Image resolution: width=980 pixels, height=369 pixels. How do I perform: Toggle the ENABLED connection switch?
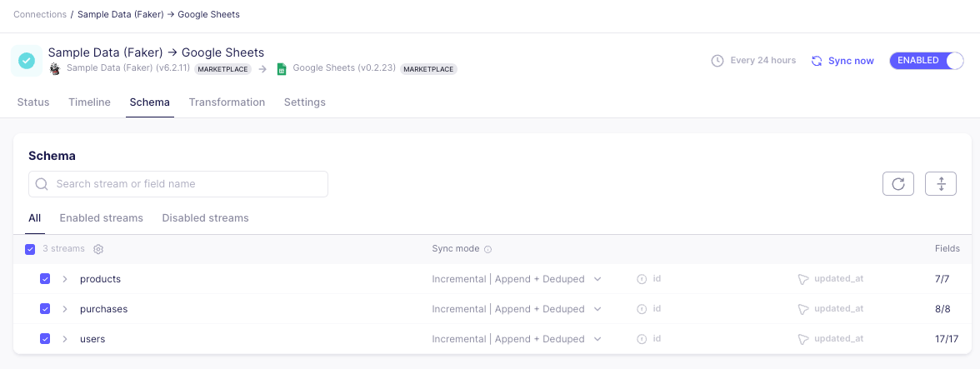coord(926,61)
